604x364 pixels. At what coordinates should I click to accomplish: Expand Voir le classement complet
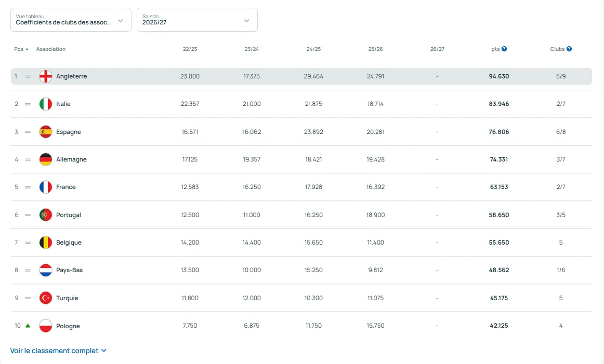click(58, 351)
